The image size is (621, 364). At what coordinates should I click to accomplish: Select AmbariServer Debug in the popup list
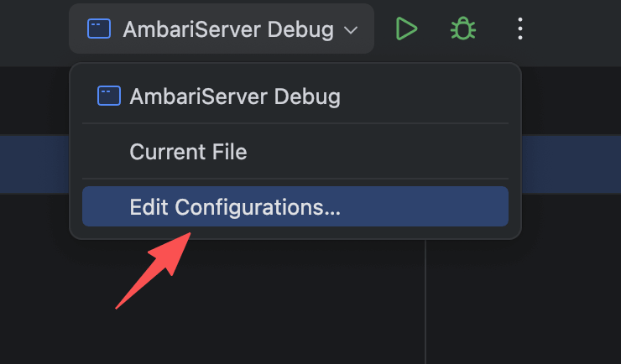tap(235, 96)
